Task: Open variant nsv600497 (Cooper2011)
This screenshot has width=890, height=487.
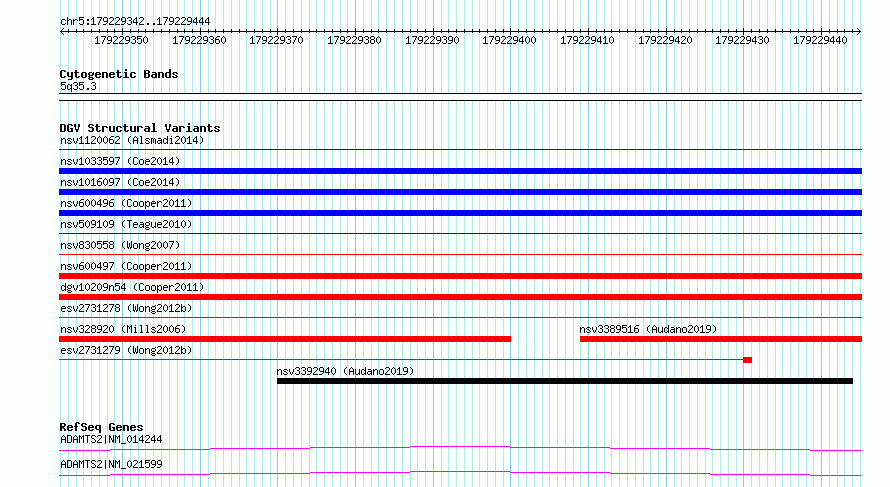Action: (126, 266)
